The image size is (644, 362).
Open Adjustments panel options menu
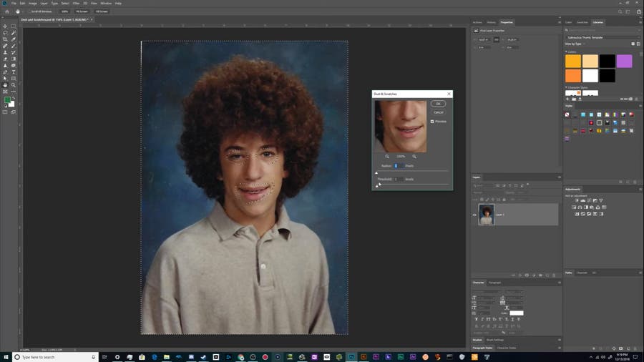[x=640, y=189]
